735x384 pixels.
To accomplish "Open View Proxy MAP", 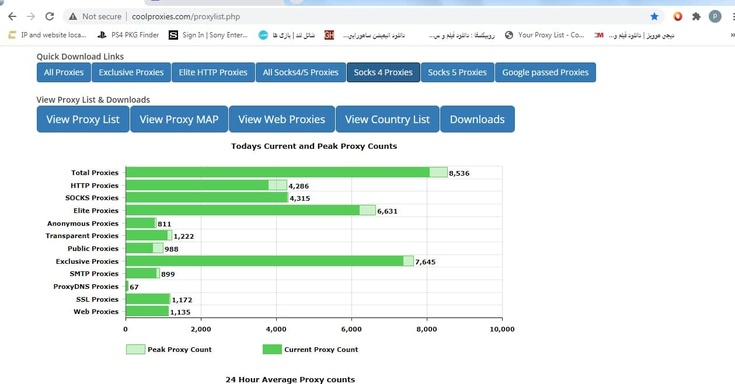I will [179, 119].
